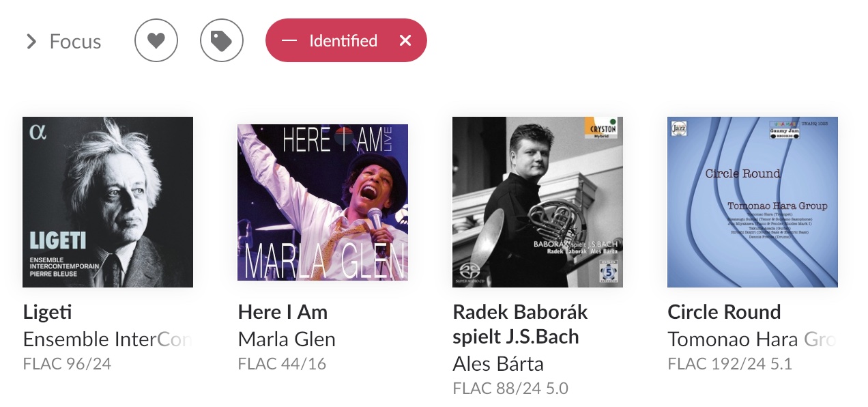Open artist Marla Glen
868x407 pixels.
[x=287, y=339]
